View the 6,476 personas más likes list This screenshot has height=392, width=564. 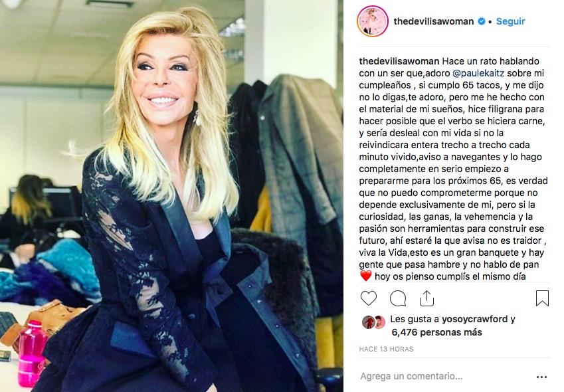436,332
